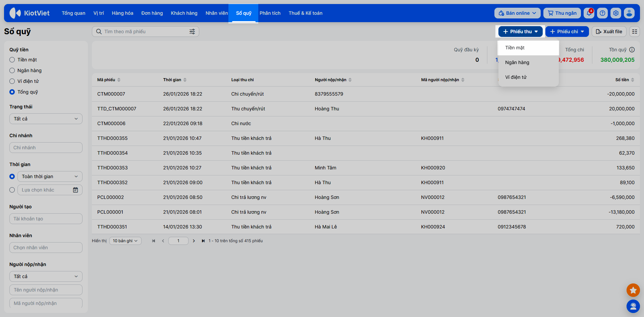Open the 10 bản ghi page size dropdown
This screenshot has height=317, width=644.
[125, 241]
